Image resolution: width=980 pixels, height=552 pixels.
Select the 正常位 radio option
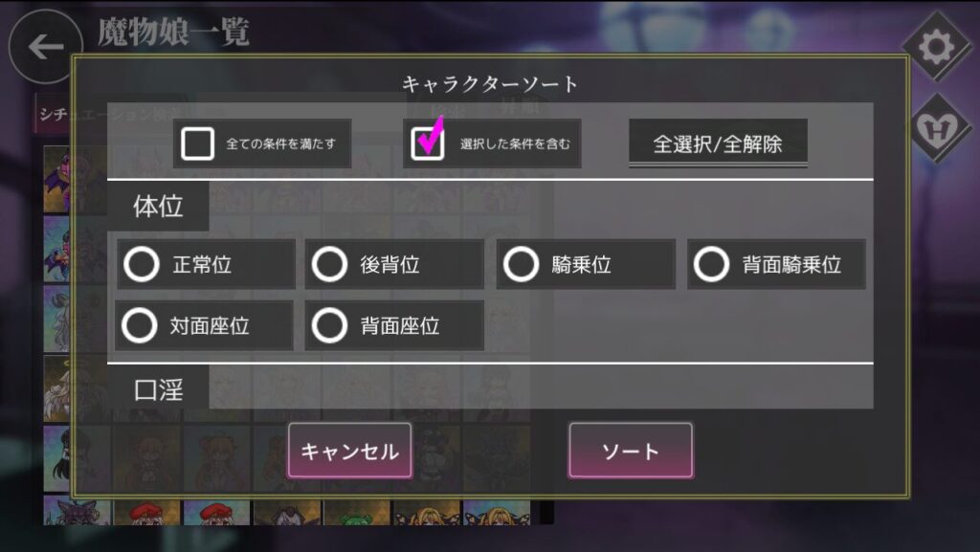click(206, 264)
